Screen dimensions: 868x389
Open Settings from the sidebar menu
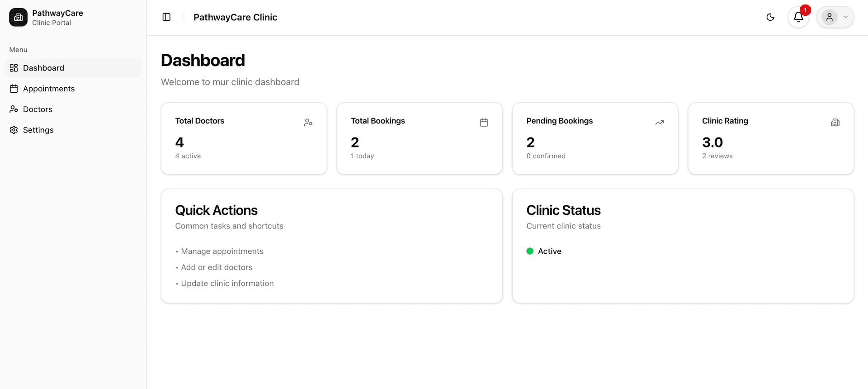[73, 130]
